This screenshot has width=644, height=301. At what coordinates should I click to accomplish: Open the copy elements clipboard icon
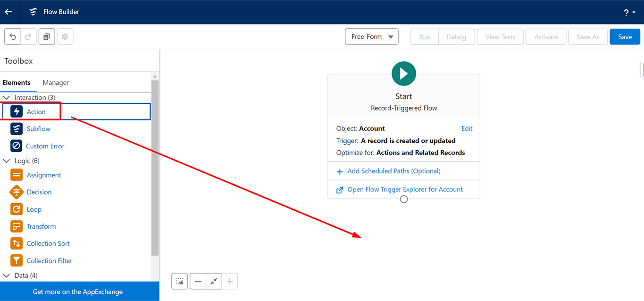tap(47, 37)
